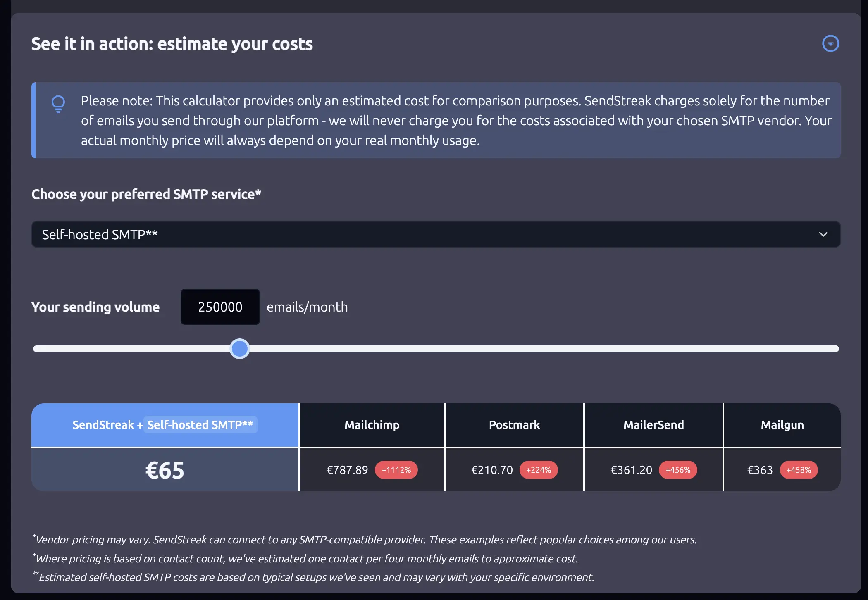This screenshot has height=600, width=868.
Task: Select the Postmark comparison column
Action: click(x=514, y=425)
